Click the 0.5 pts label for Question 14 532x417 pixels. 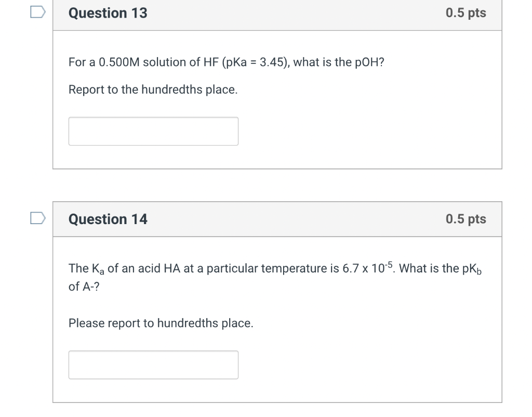pos(466,219)
